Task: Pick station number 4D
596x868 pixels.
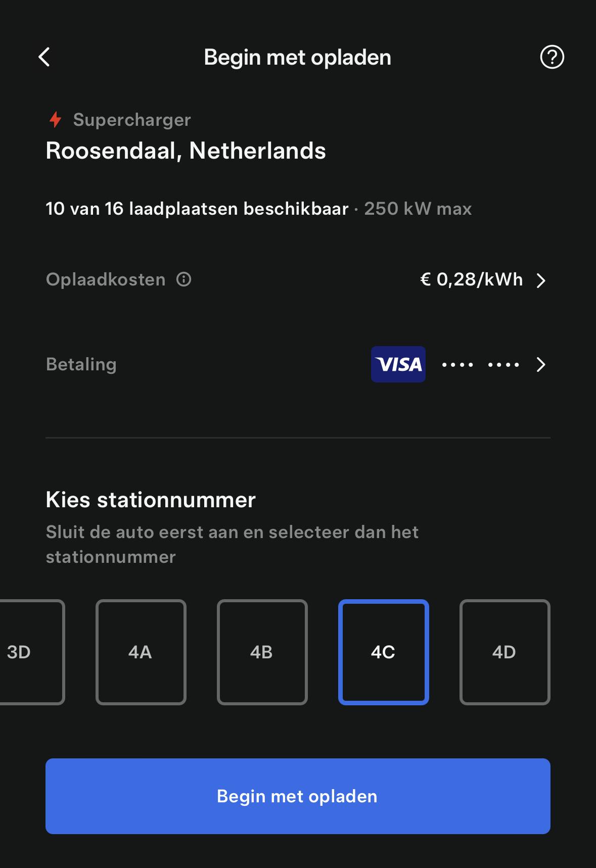Action: point(505,652)
